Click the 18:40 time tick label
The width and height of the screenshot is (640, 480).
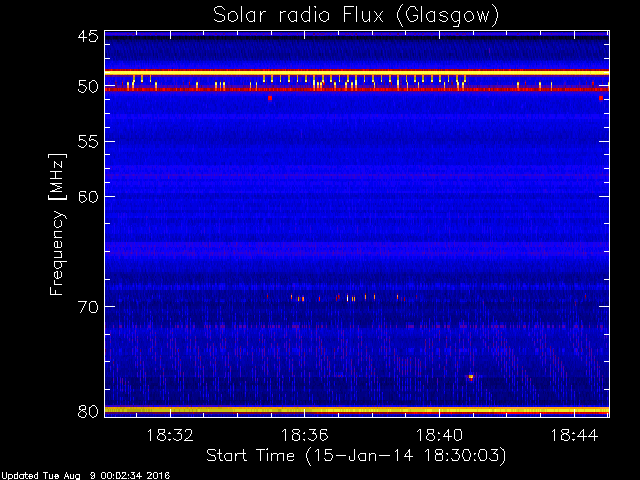pos(440,435)
